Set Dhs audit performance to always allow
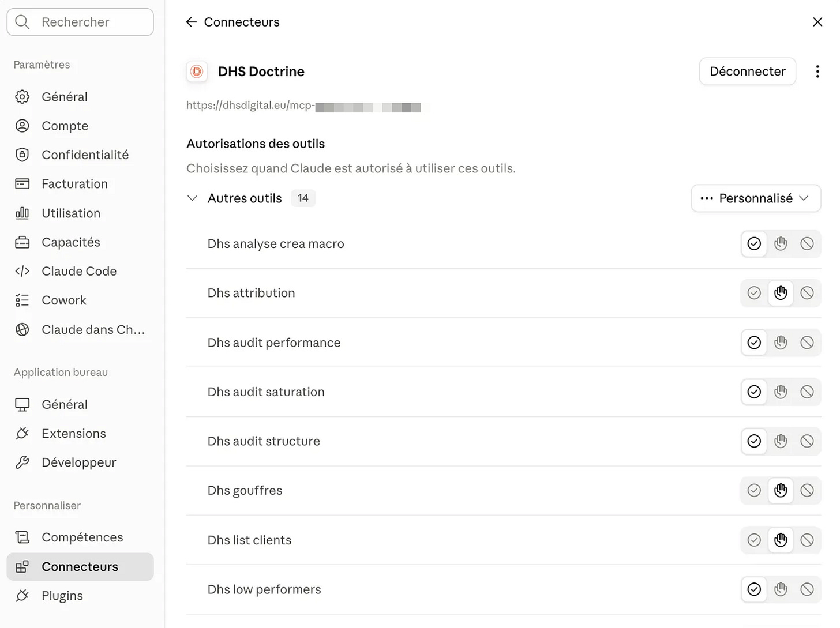 pyautogui.click(x=754, y=343)
